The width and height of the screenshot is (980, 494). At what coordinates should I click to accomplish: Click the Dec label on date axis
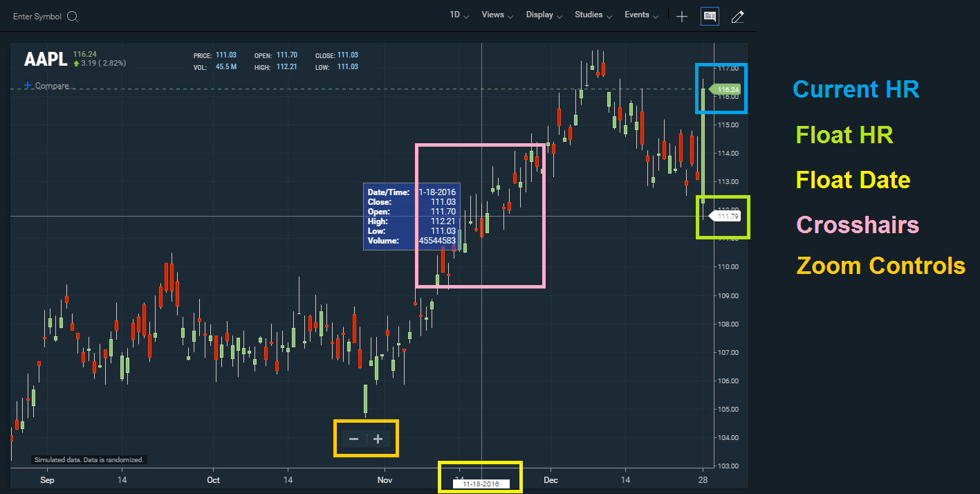551,479
